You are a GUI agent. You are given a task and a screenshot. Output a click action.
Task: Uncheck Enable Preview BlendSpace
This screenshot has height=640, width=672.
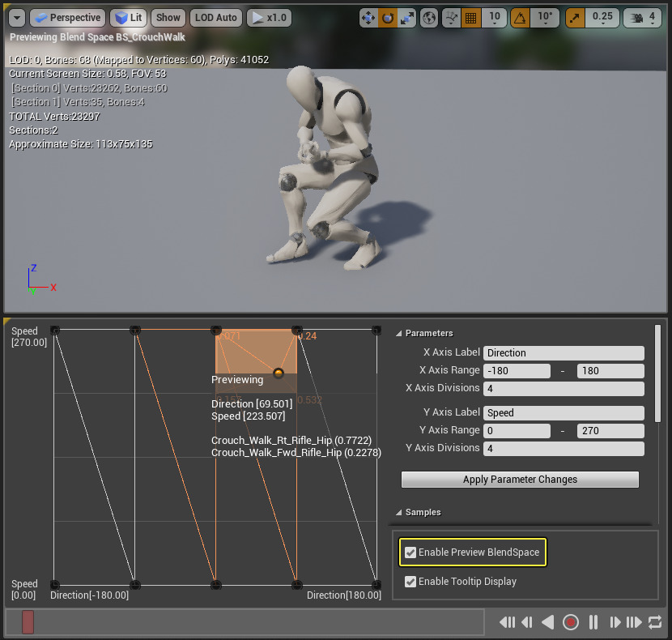[411, 553]
